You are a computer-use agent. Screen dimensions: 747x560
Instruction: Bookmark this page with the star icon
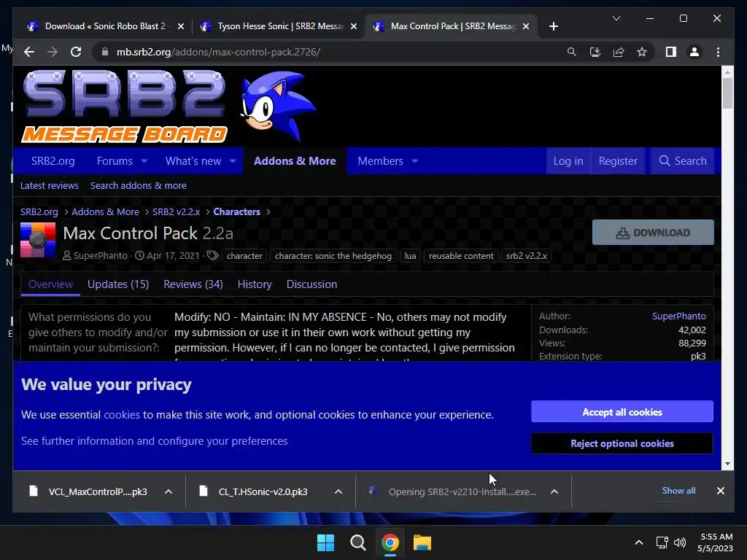[x=642, y=52]
